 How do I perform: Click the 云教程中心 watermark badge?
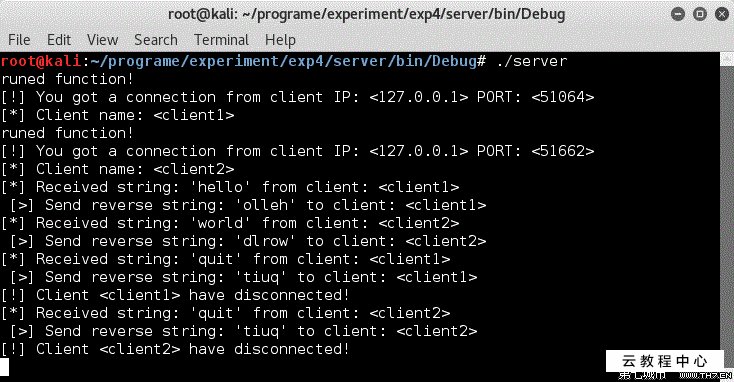click(x=664, y=361)
